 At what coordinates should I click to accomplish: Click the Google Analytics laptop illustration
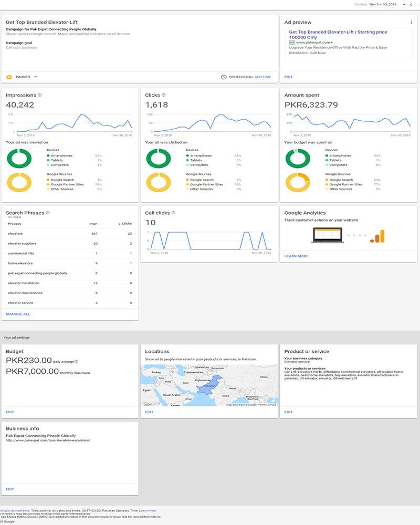tap(327, 235)
